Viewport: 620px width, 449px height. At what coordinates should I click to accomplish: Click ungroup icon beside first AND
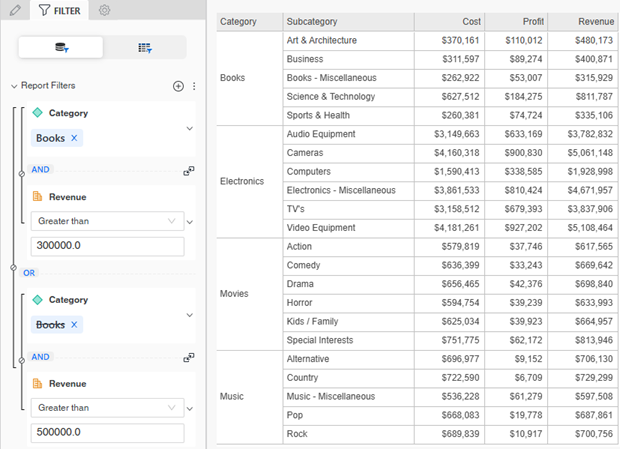tap(189, 170)
